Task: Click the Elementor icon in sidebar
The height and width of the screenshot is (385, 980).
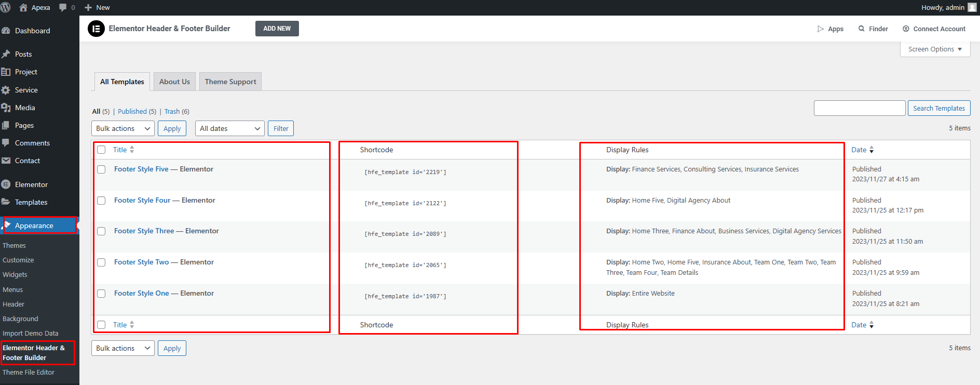Action: [6, 184]
